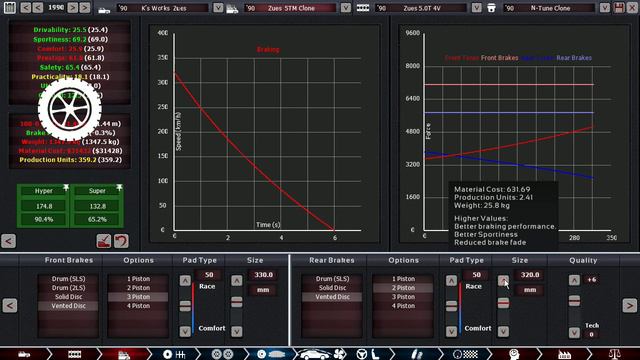
Task: Open the factory tab in bottom bar
Action: point(564,354)
